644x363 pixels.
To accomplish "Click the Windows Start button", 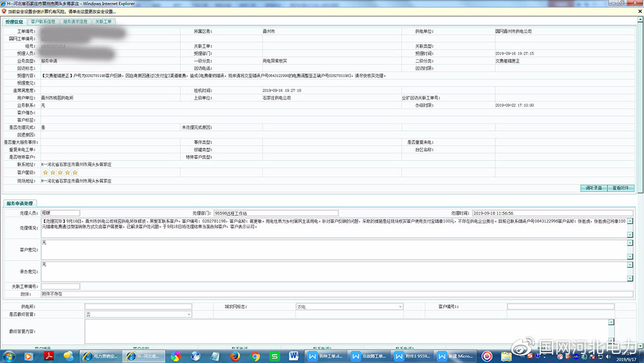I will 9,355.
